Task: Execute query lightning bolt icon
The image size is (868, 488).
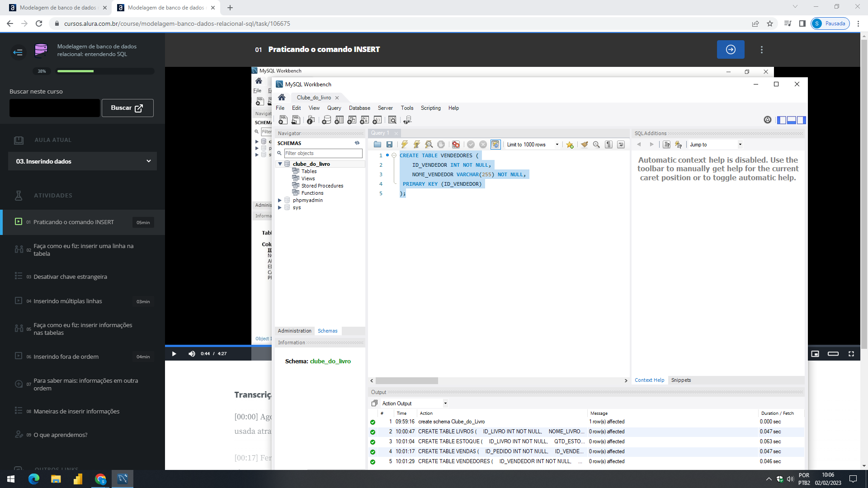Action: click(405, 145)
